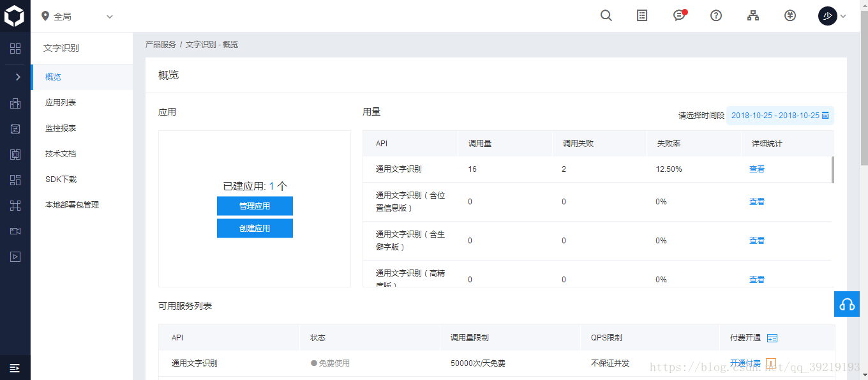
Task: Click 查看 for 通用文字识别 usage row
Action: pos(757,169)
